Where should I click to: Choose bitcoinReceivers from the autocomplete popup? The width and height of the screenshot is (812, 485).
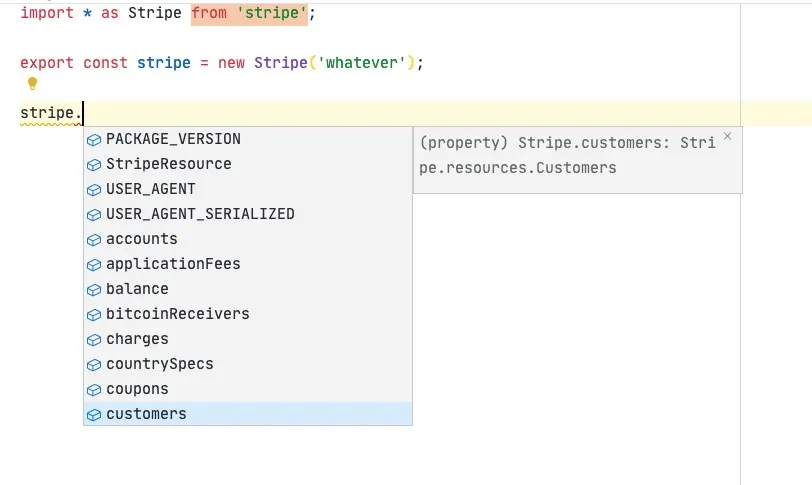(177, 314)
